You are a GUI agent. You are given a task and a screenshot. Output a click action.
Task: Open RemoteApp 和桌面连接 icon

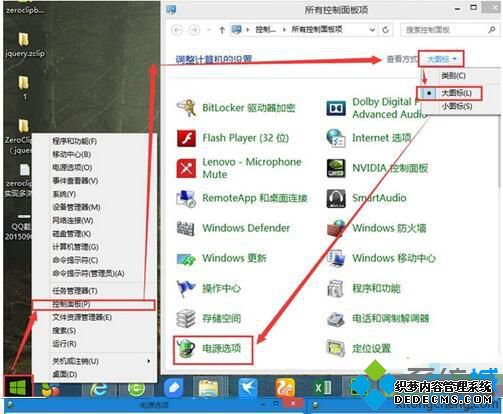pos(186,198)
